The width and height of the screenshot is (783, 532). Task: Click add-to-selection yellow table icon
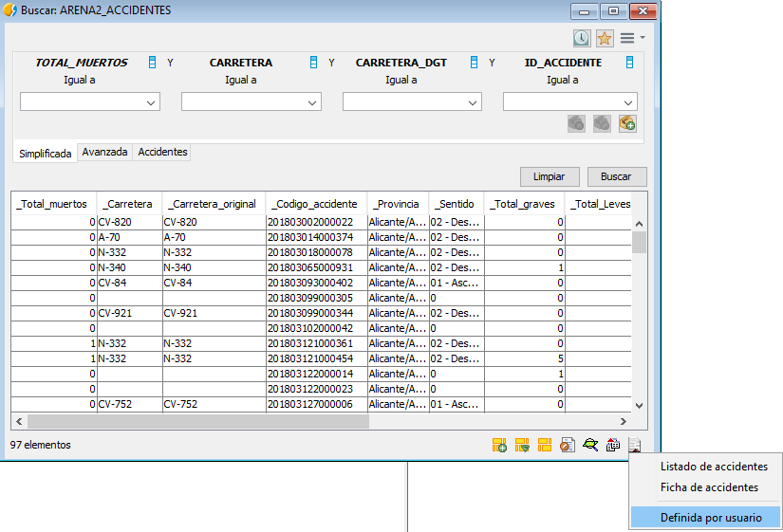pyautogui.click(x=499, y=445)
